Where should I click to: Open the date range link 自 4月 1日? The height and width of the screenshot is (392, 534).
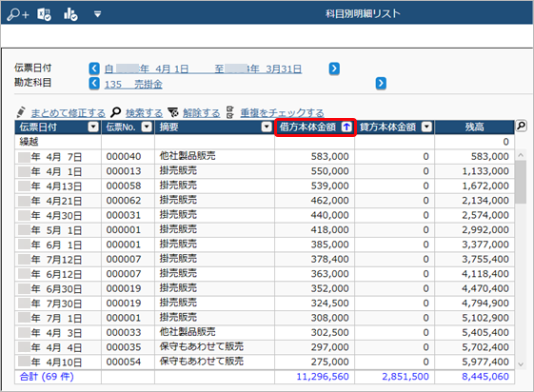(x=203, y=69)
